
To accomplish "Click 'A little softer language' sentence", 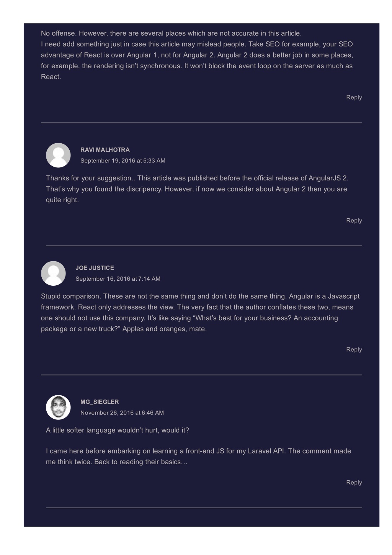I will (x=118, y=430).
